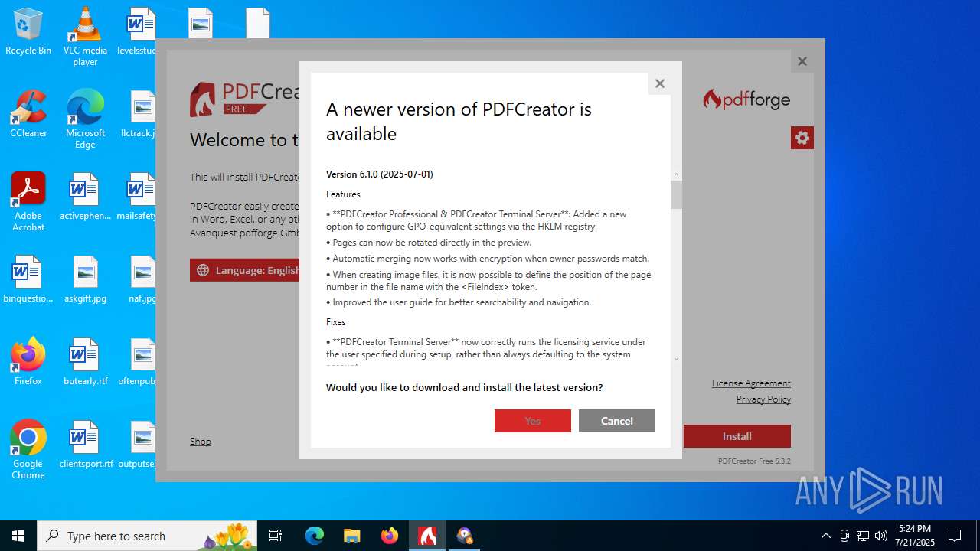Select the butearly.rtf document icon

pyautogui.click(x=85, y=362)
